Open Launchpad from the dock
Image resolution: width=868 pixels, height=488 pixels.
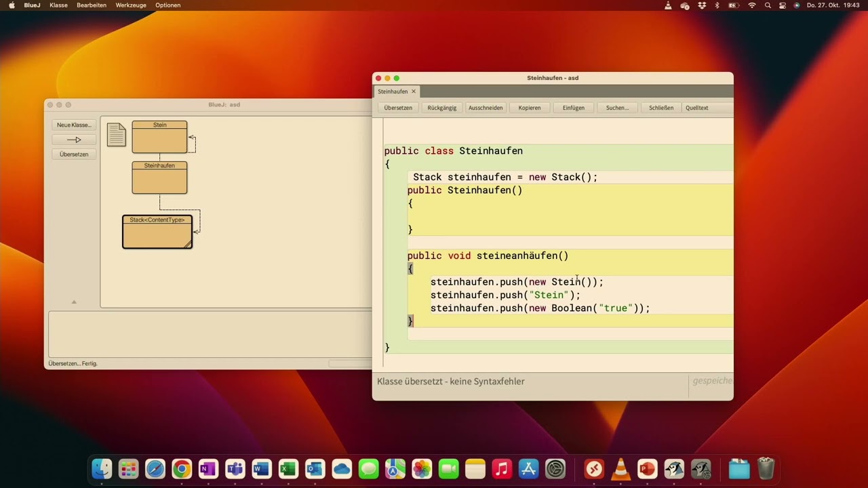click(x=128, y=468)
